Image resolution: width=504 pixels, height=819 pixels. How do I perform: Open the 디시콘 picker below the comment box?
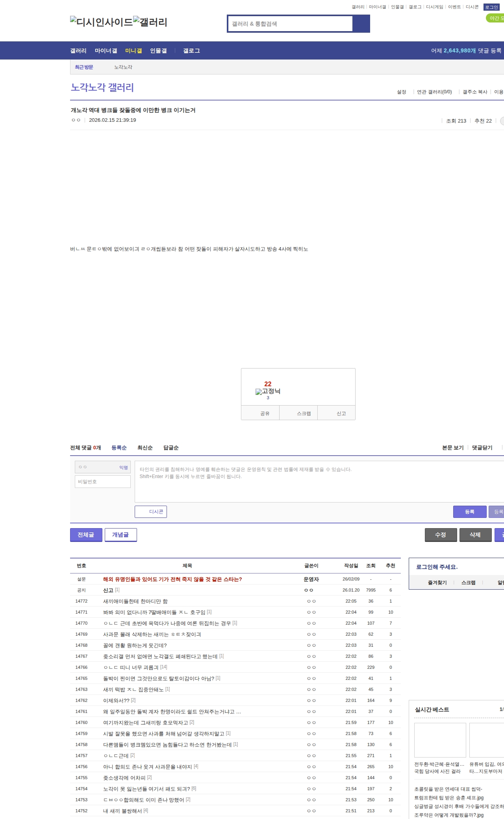[x=151, y=512]
